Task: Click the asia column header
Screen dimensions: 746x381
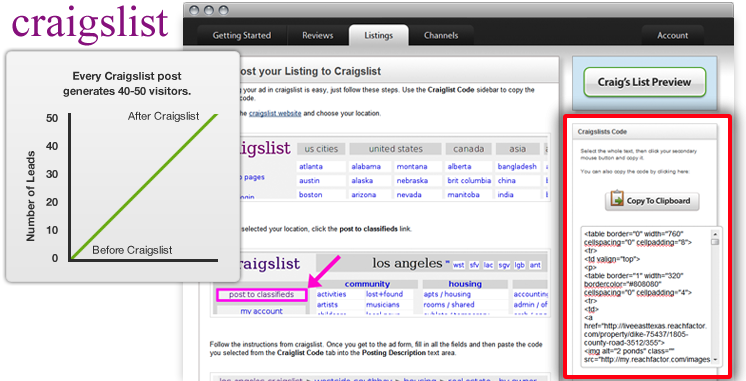Action: (518, 149)
